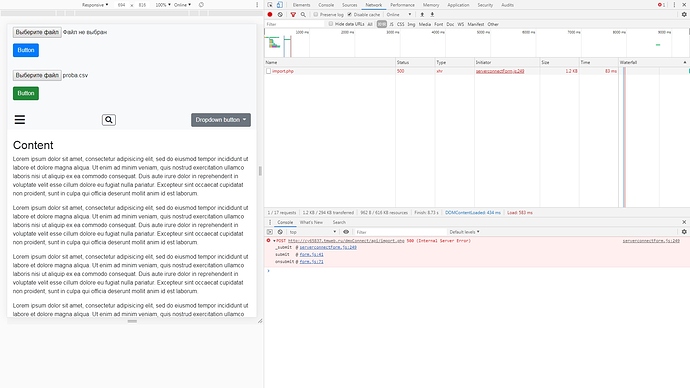Viewport: 690px width, 388px height.
Task: Open the network settings gear icon
Action: (x=684, y=15)
